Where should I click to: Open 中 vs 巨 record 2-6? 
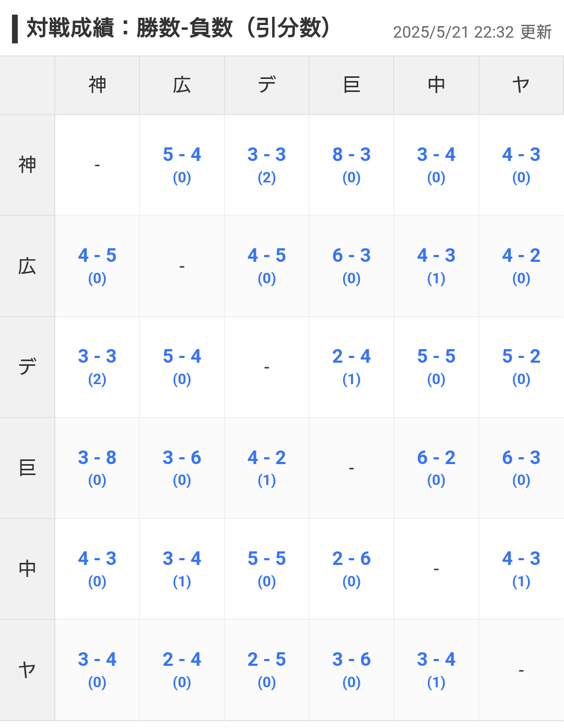pyautogui.click(x=351, y=569)
